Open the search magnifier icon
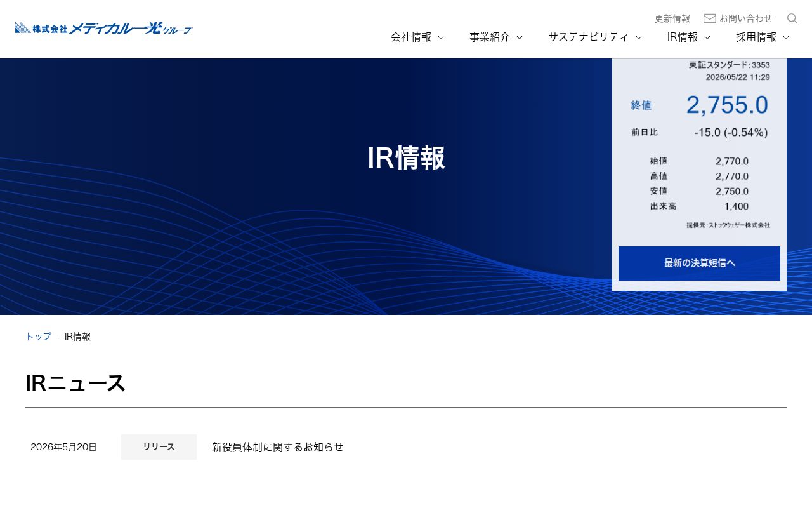This screenshot has height=508, width=812. (x=792, y=18)
